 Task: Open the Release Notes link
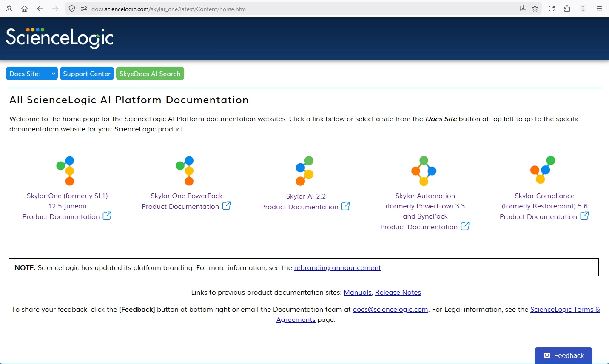[398, 292]
